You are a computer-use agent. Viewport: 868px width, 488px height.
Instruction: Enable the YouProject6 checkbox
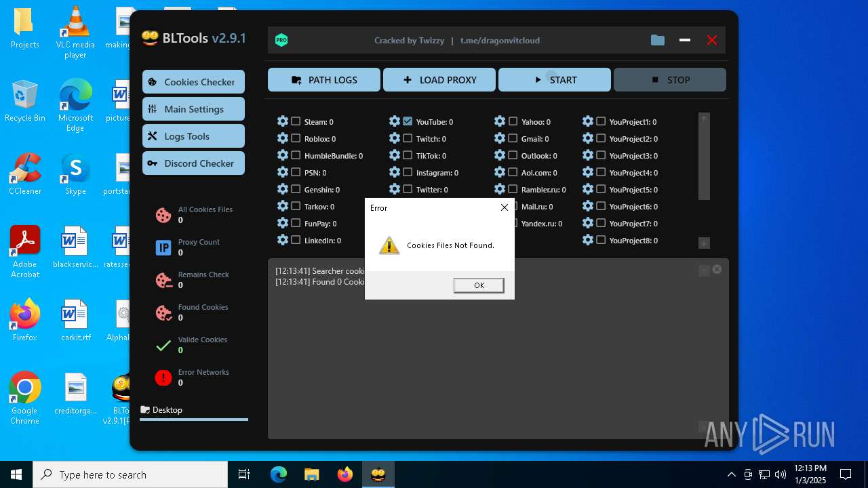click(x=601, y=206)
